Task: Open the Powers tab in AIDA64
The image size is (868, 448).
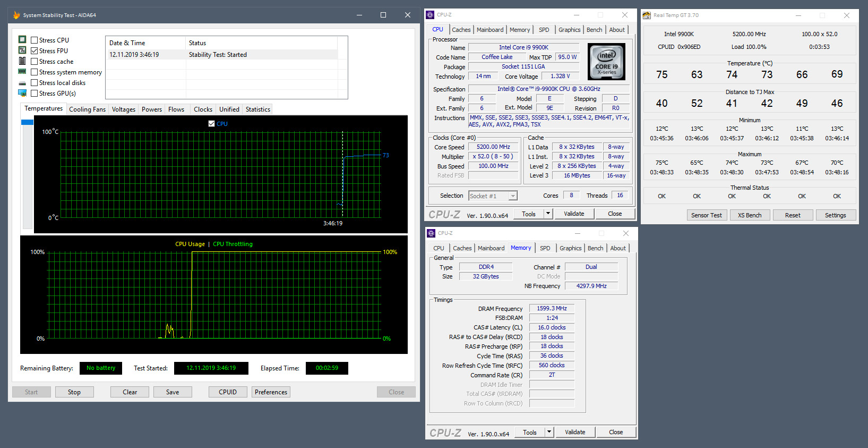Action: pos(152,109)
